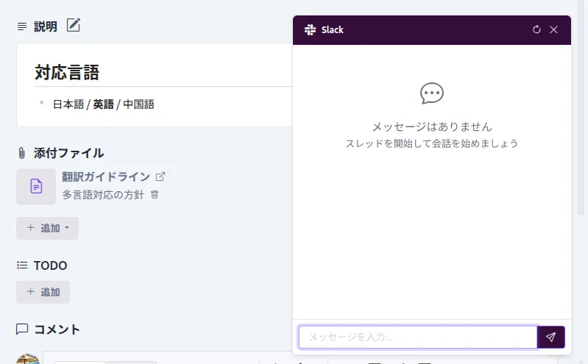Image resolution: width=588 pixels, height=364 pixels.
Task: Click the empty-chat bubble icon in Slack
Action: tap(432, 93)
